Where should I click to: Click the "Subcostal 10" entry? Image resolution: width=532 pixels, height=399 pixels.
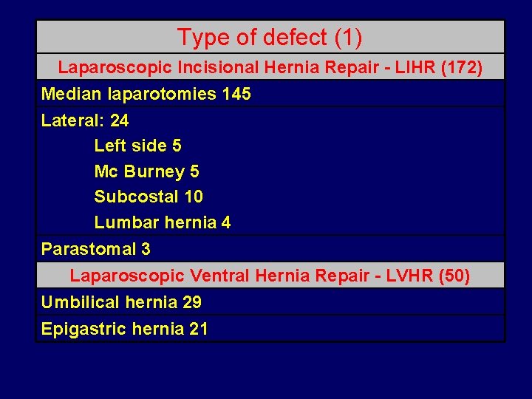pos(149,197)
